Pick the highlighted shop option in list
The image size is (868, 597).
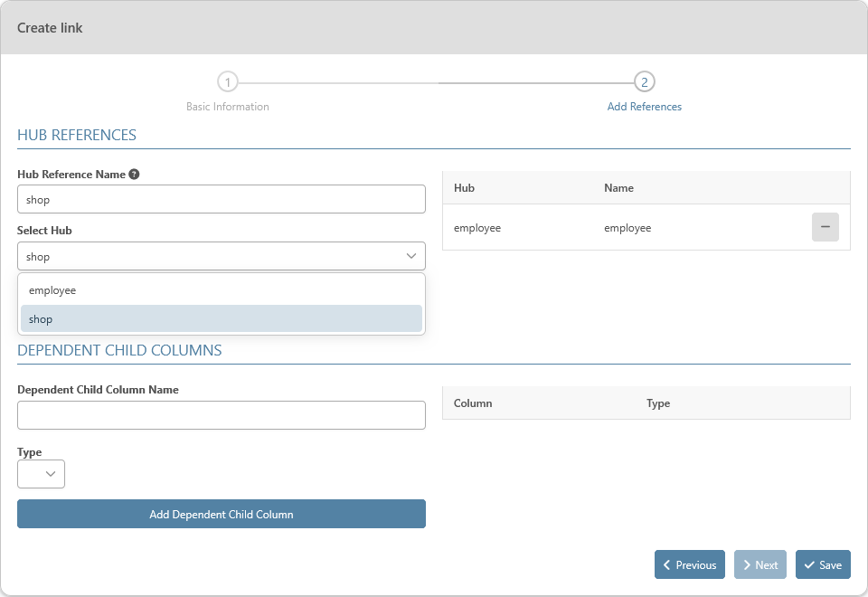click(221, 319)
